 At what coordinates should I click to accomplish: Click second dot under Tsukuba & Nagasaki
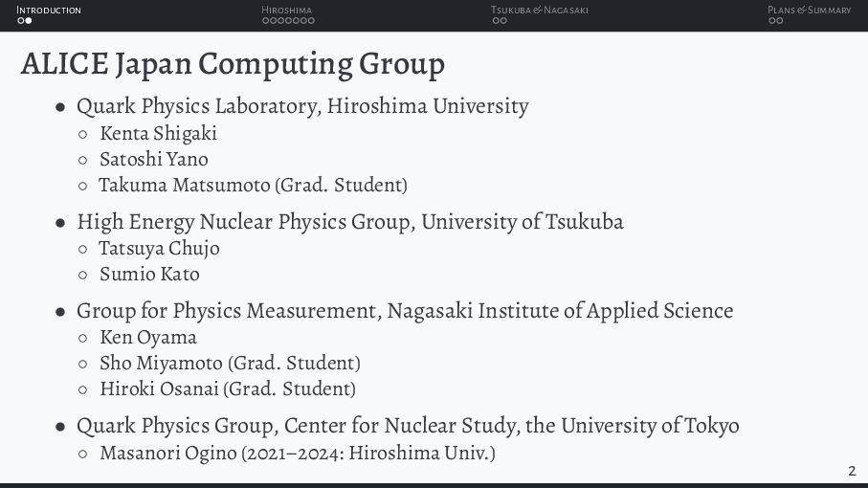[x=503, y=20]
